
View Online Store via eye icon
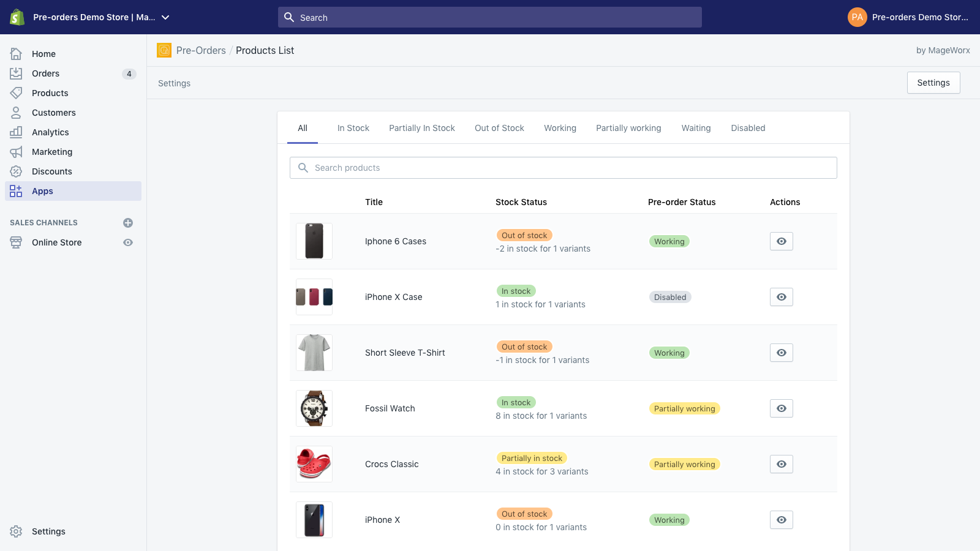point(128,242)
